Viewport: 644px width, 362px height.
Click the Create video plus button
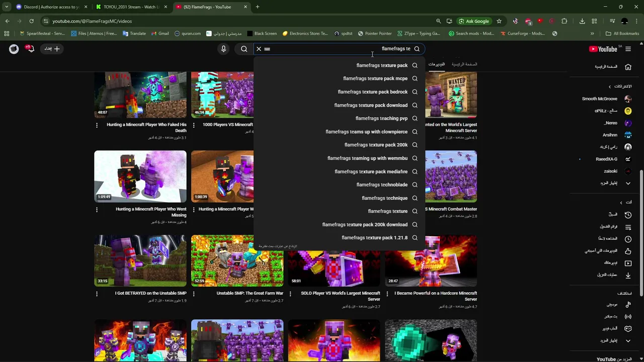point(52,49)
